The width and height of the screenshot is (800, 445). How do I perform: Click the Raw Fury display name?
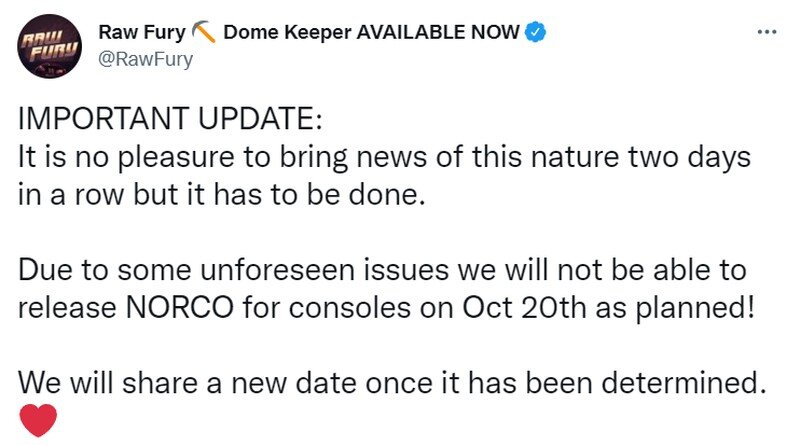tap(141, 33)
